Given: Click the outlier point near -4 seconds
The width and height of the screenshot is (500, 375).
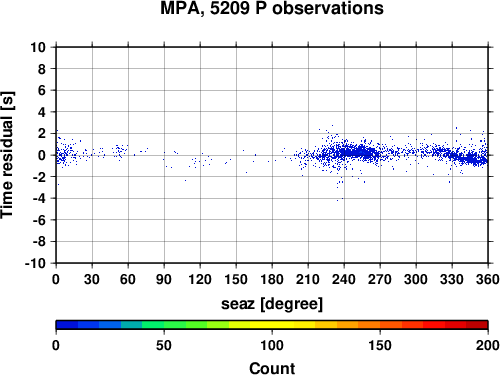Looking at the screenshot, I should coord(338,200).
